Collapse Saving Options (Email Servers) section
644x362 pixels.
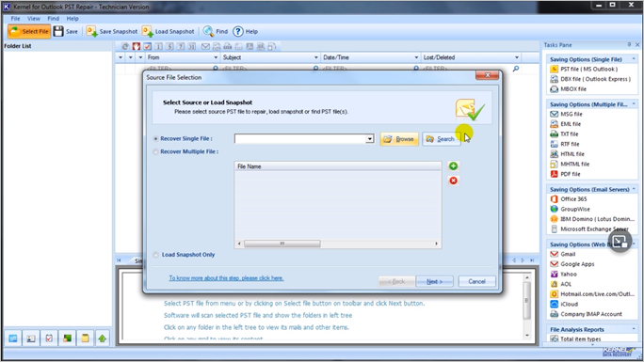click(634, 189)
